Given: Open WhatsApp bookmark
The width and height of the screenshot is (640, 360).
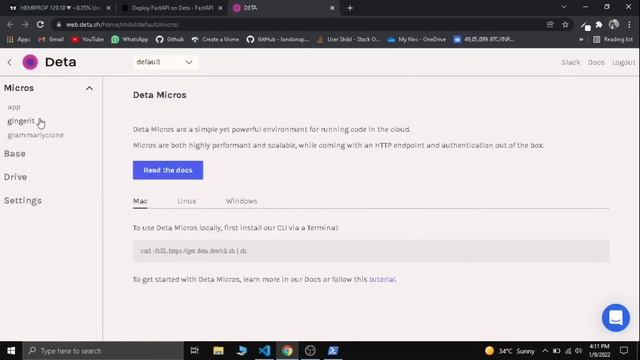Looking at the screenshot, I should point(130,39).
